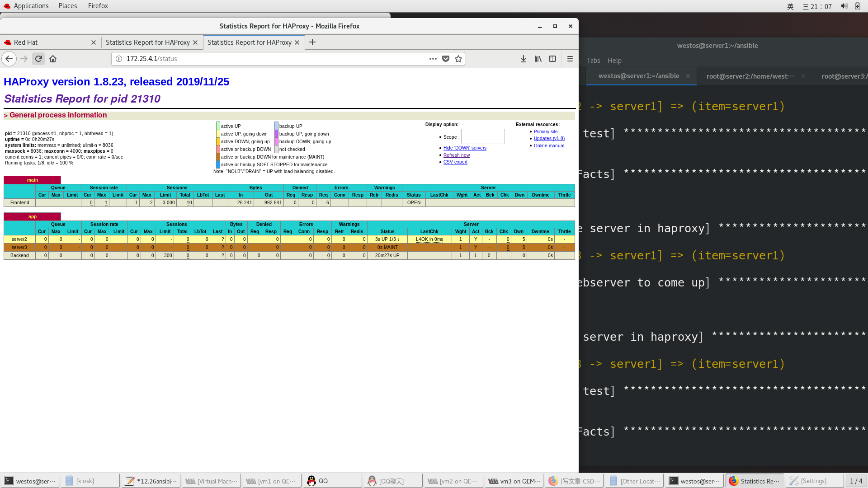
Task: Click input method indicator in top bar
Action: [790, 6]
